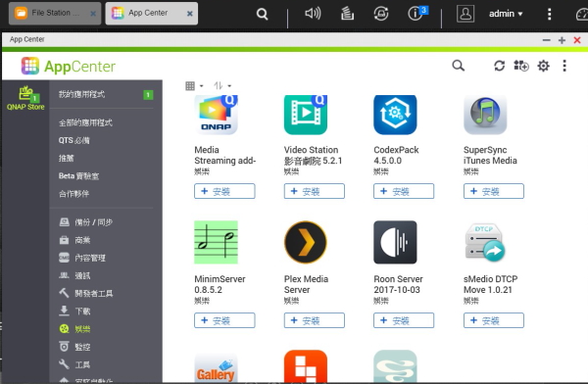The height and width of the screenshot is (384, 588).
Task: Click the MinimServer app icon
Action: coord(216,242)
